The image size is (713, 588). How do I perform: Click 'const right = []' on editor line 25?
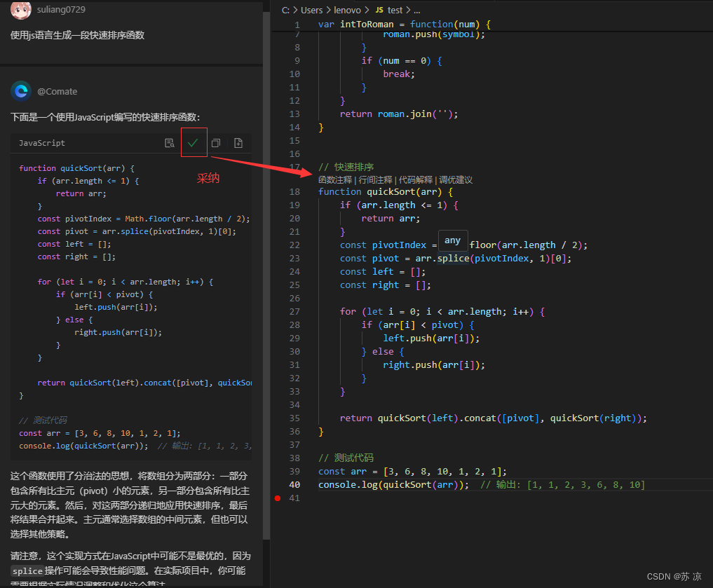tap(385, 285)
